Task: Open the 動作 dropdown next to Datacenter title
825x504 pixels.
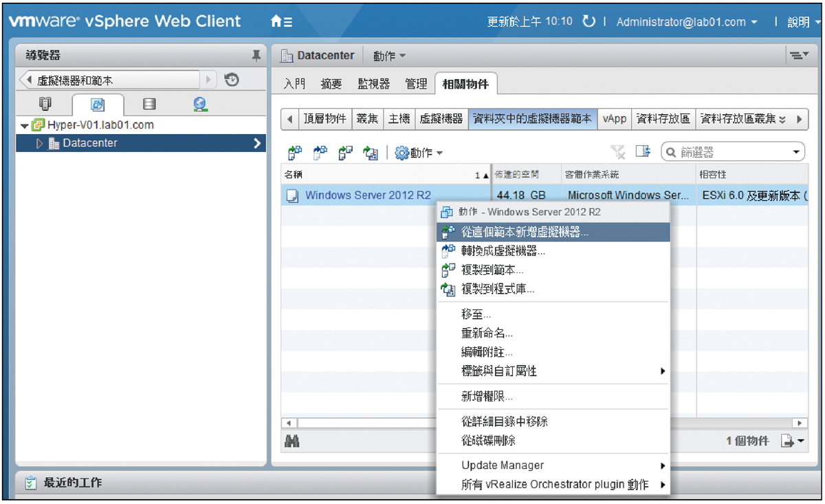Action: tap(390, 56)
